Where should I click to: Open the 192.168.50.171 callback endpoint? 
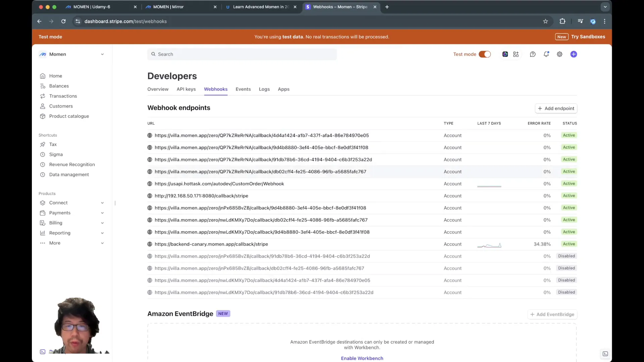[201, 196]
